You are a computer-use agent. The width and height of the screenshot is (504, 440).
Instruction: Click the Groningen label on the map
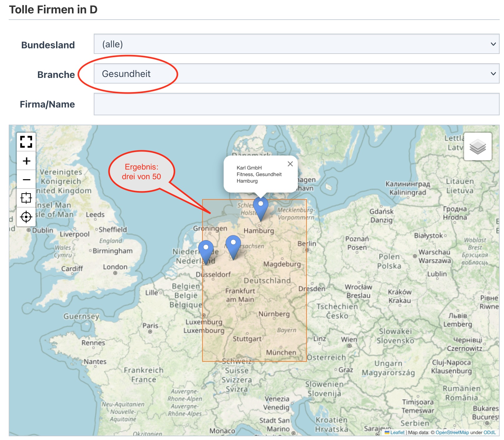click(x=210, y=228)
